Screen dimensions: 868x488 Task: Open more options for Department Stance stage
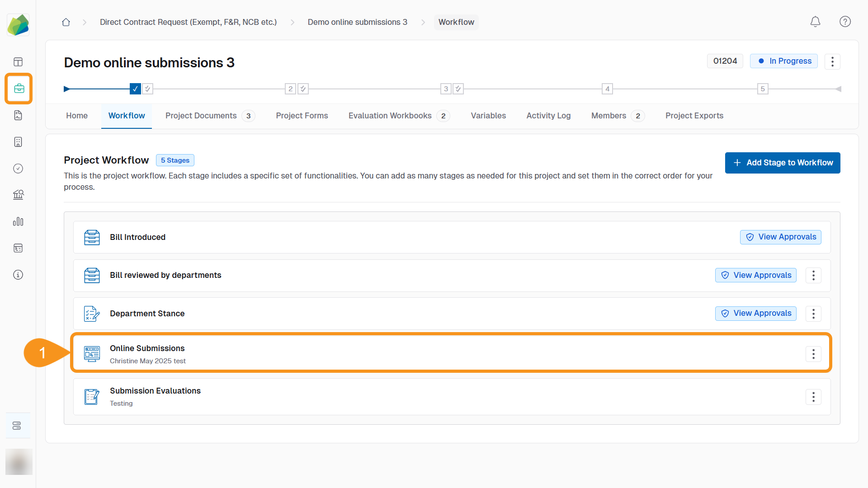[x=813, y=314]
